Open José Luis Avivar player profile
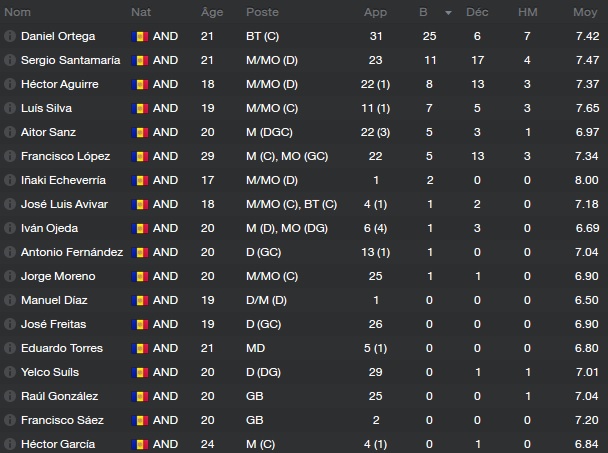Screen dimensions: 608x453 pos(64,204)
